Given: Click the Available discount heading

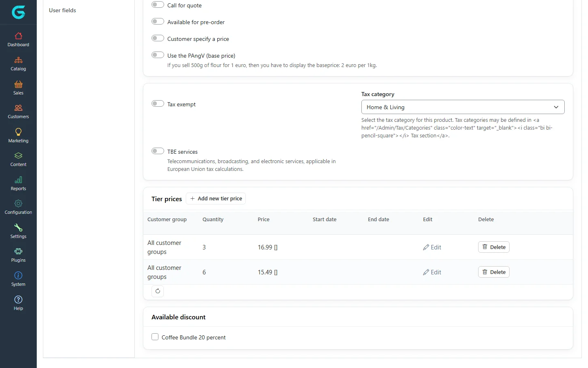Looking at the screenshot, I should coord(178,317).
